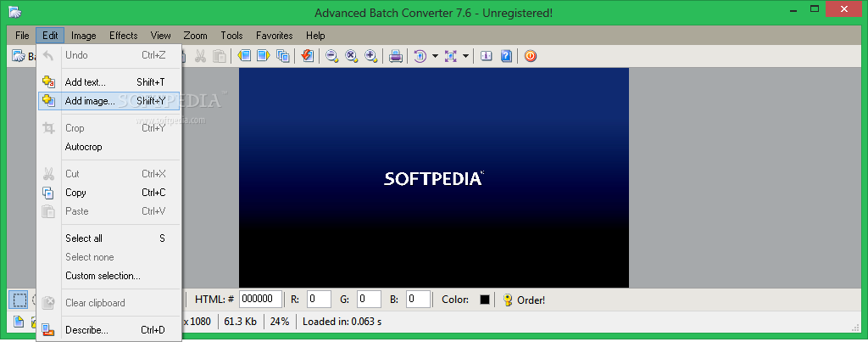Click the 24% zoom status entry

[x=280, y=322]
